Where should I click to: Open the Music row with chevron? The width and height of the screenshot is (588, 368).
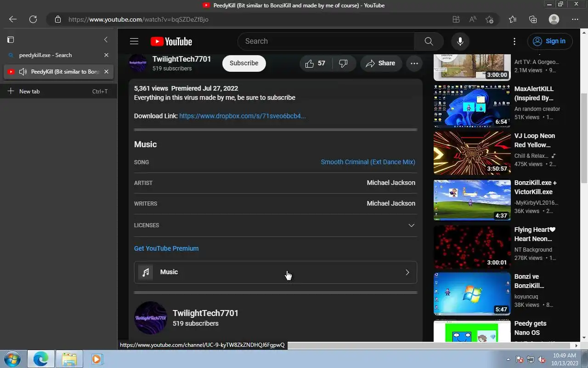[276, 272]
